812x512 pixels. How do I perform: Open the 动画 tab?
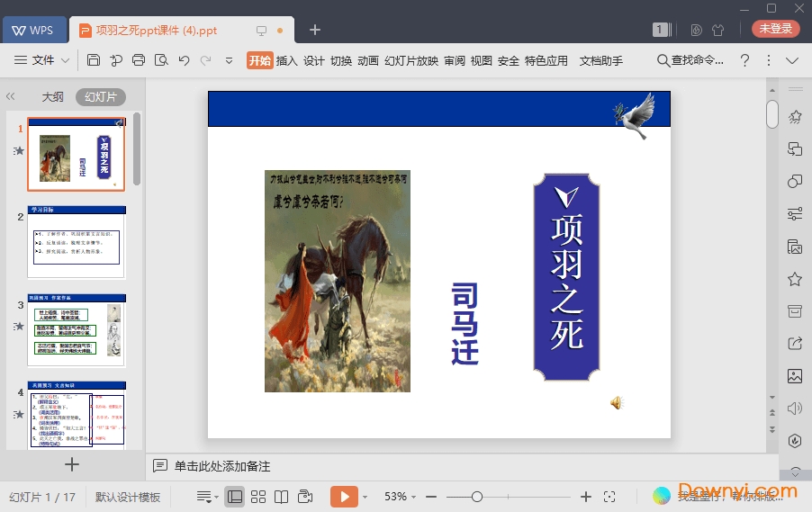pyautogui.click(x=367, y=60)
